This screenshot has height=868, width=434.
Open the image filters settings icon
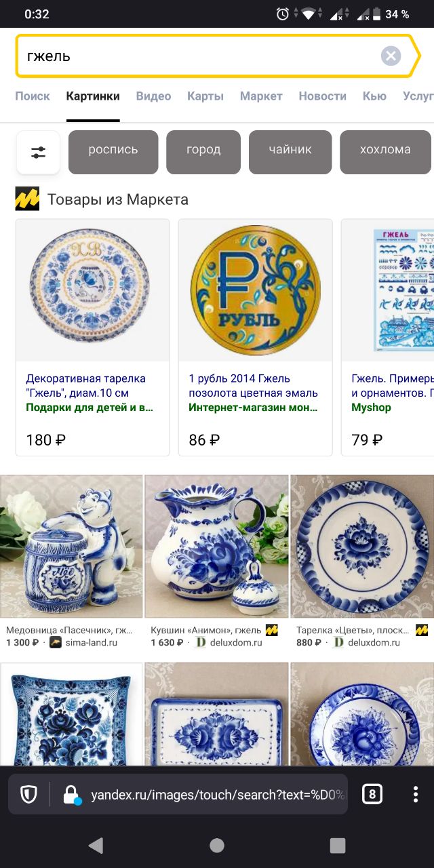(39, 153)
